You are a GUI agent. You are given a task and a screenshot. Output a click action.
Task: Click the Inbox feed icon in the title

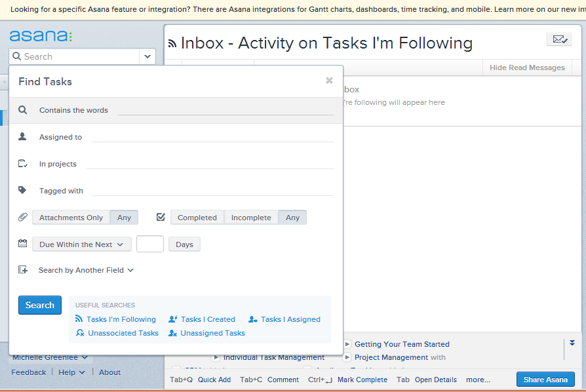(172, 44)
